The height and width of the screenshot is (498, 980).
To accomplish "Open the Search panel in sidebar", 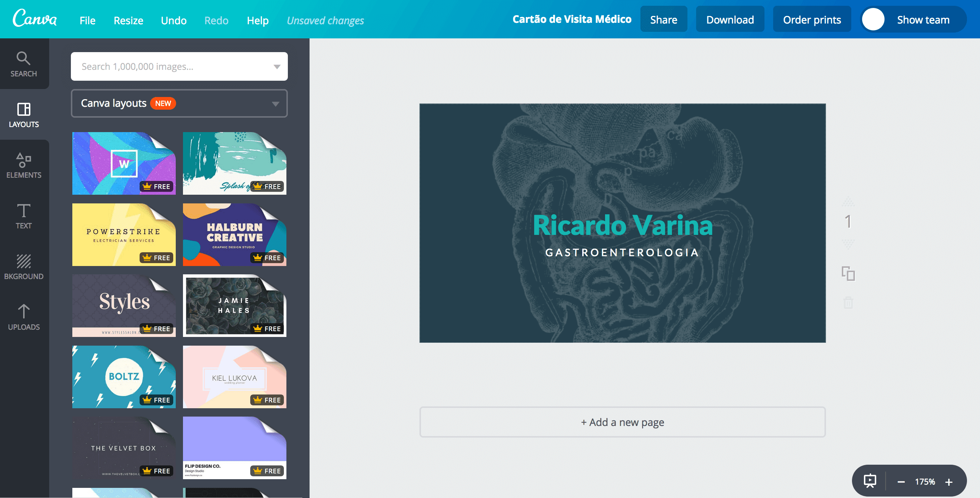I will tap(24, 64).
